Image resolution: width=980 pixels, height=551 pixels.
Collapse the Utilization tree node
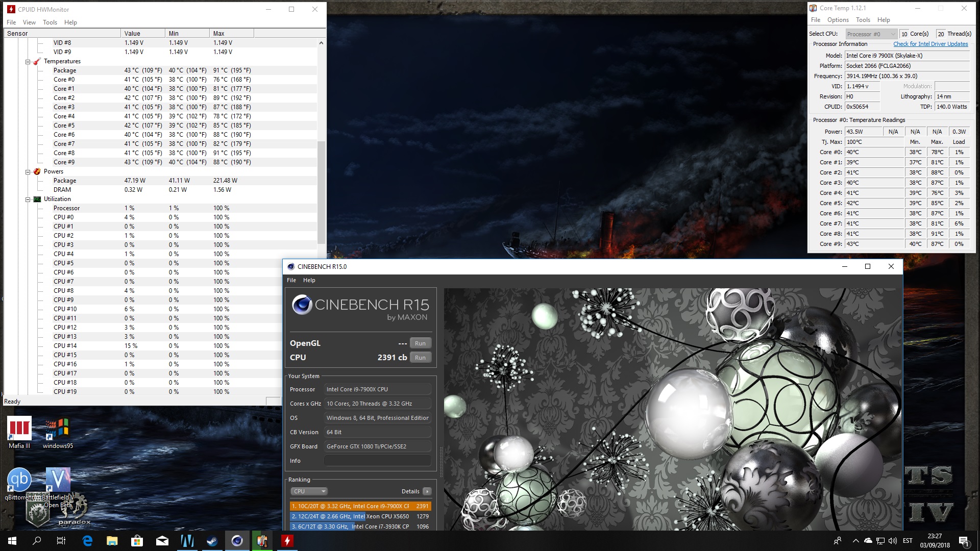(28, 199)
